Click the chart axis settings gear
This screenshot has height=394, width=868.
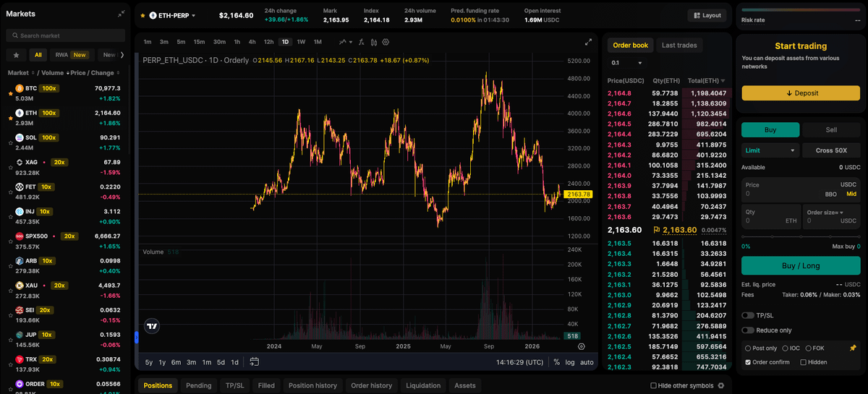pos(582,346)
